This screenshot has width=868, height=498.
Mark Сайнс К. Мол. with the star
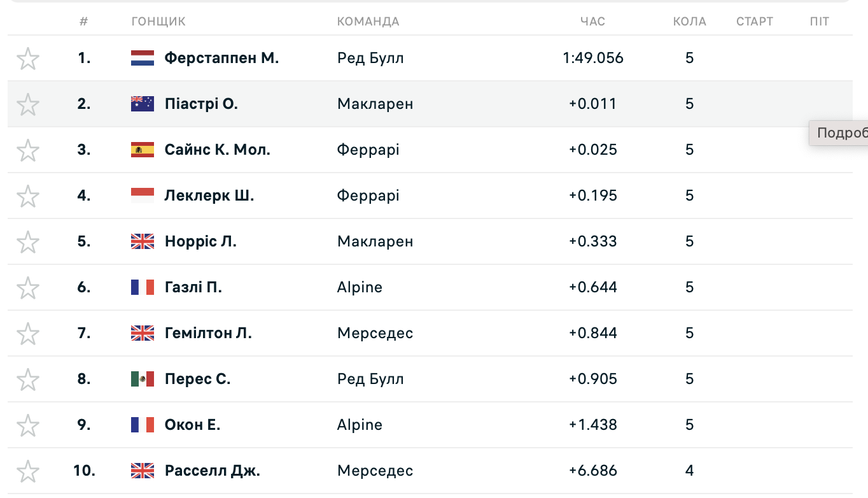tap(28, 150)
